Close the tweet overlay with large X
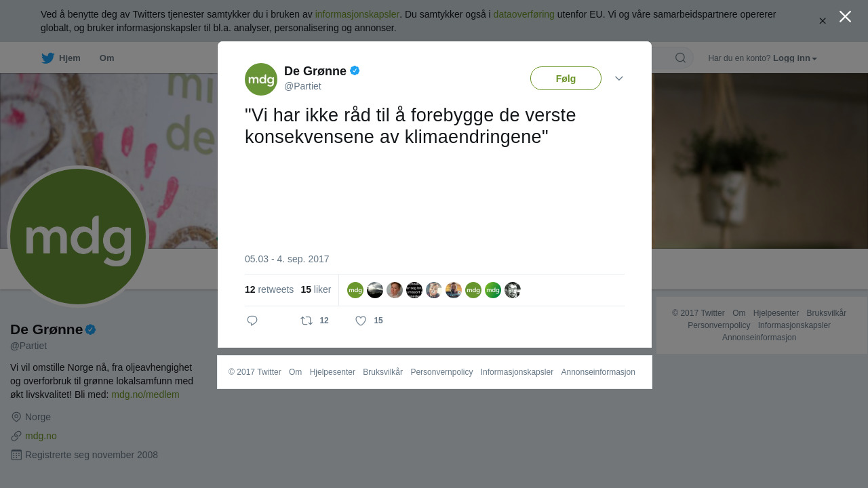The width and height of the screenshot is (868, 488). pos(845,16)
